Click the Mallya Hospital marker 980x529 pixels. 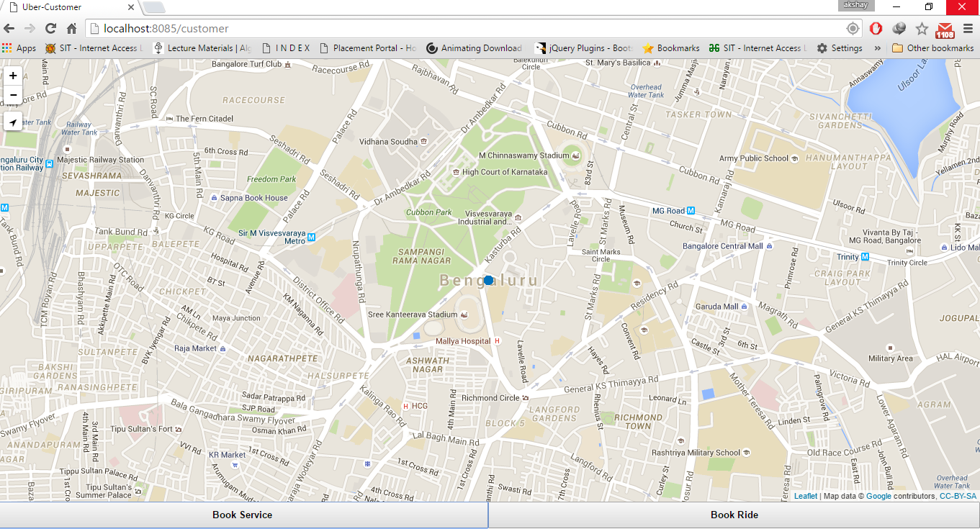pos(497,341)
